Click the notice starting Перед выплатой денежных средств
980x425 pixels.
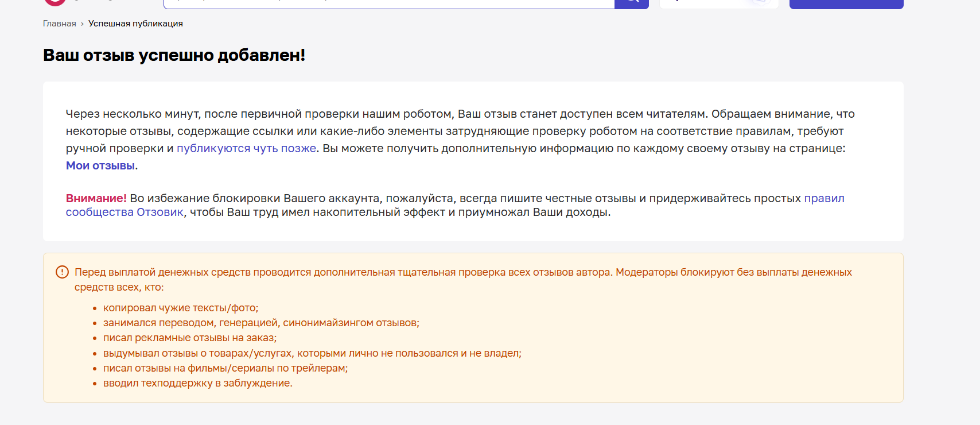tap(463, 280)
